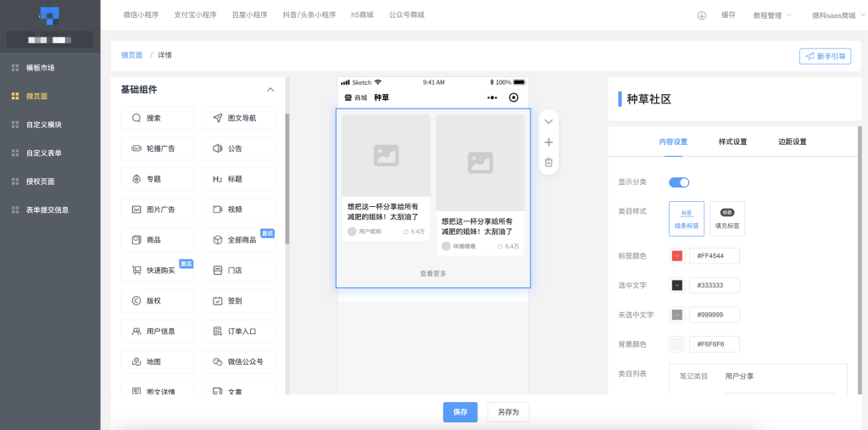The height and width of the screenshot is (430, 868).
Task: Add the 签到 check-in component
Action: [238, 301]
